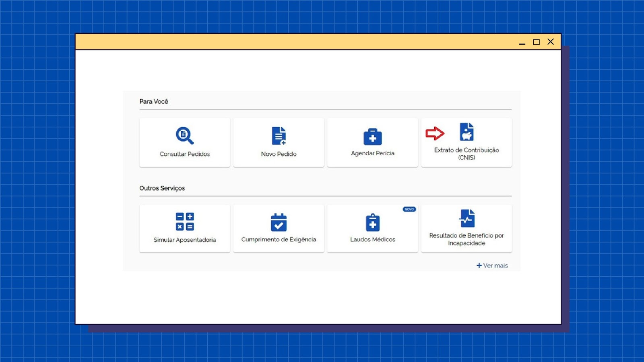The width and height of the screenshot is (644, 362).
Task: Select the Agendar Perícia medical kit icon
Action: click(372, 137)
